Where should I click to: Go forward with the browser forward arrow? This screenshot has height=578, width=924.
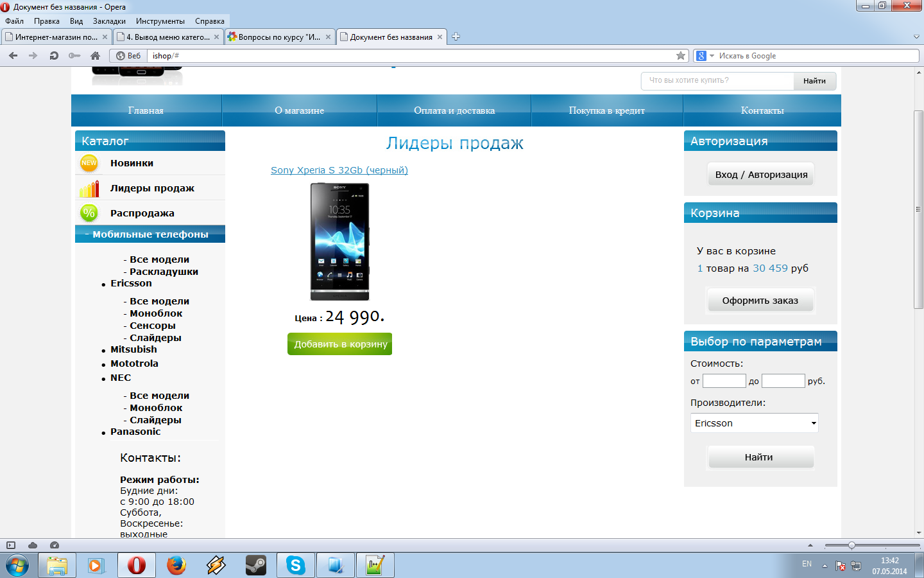click(x=33, y=56)
